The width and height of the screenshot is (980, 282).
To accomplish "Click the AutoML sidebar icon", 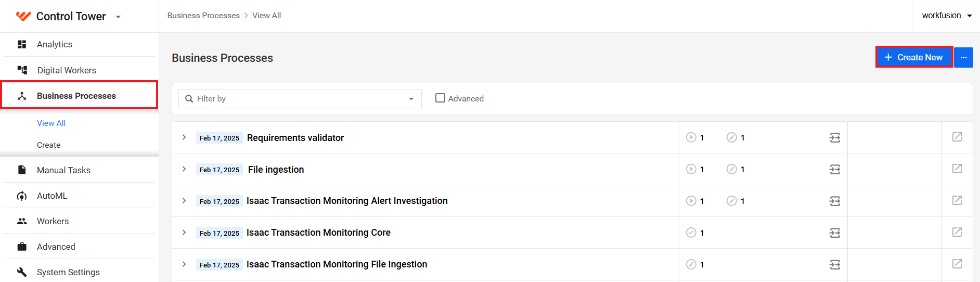I will [22, 196].
